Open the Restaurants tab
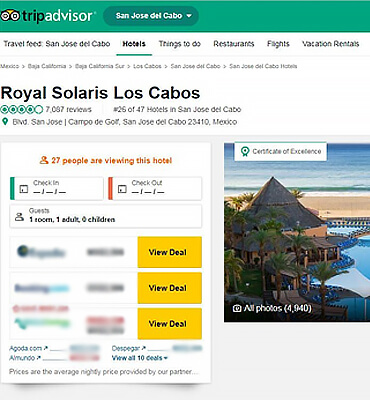This screenshot has width=370, height=400. click(234, 44)
